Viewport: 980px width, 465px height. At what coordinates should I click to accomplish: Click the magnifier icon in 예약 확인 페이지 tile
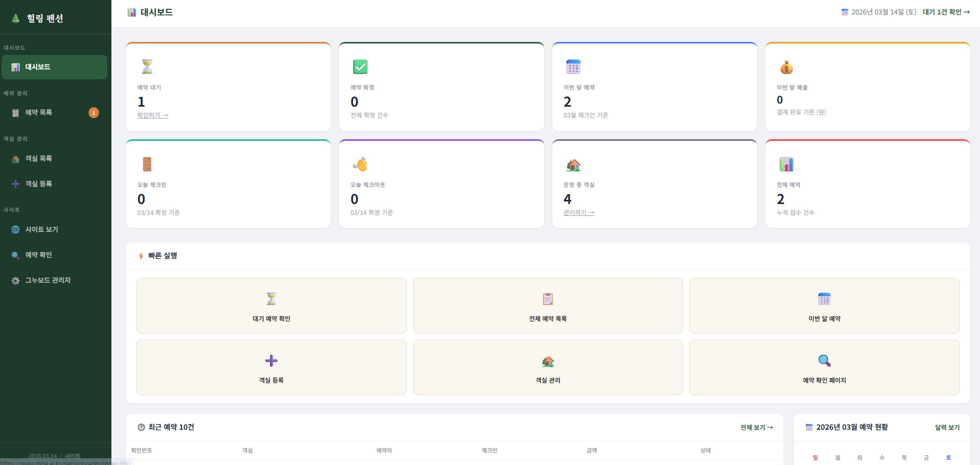[x=824, y=360]
